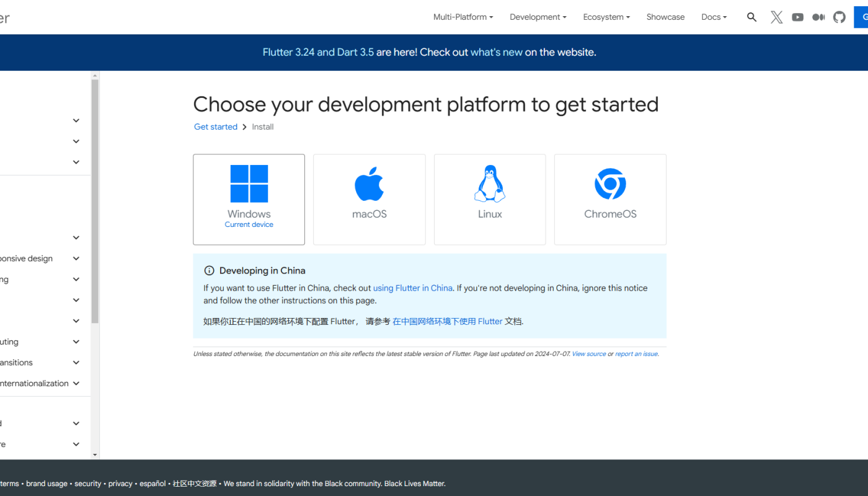Screen dimensions: 868x496
Task: Click the 'Developing in China' heading
Action: 262,270
